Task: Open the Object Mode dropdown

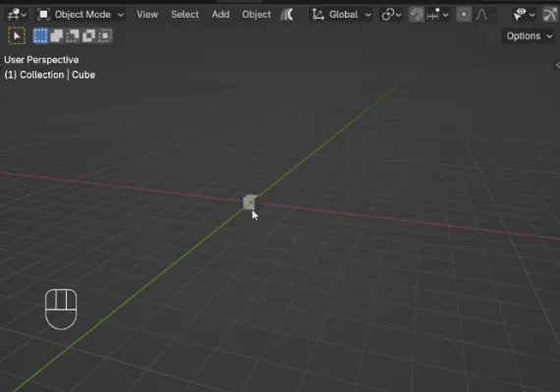Action: (x=82, y=15)
